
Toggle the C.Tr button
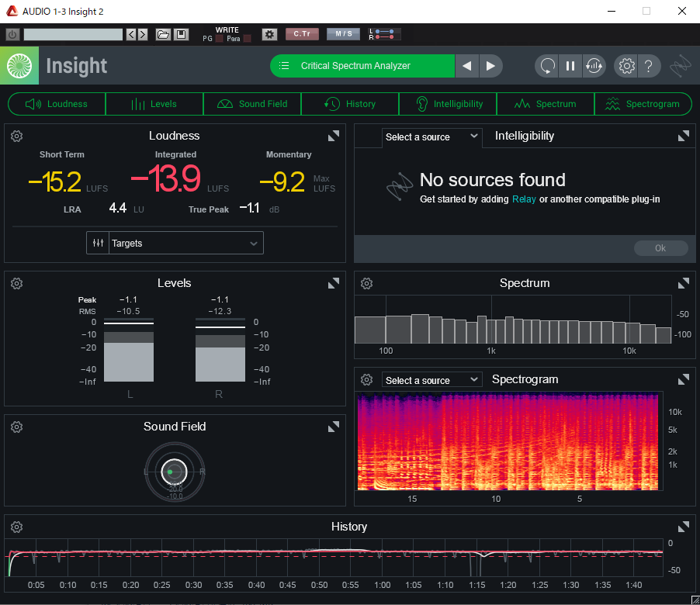pyautogui.click(x=302, y=34)
